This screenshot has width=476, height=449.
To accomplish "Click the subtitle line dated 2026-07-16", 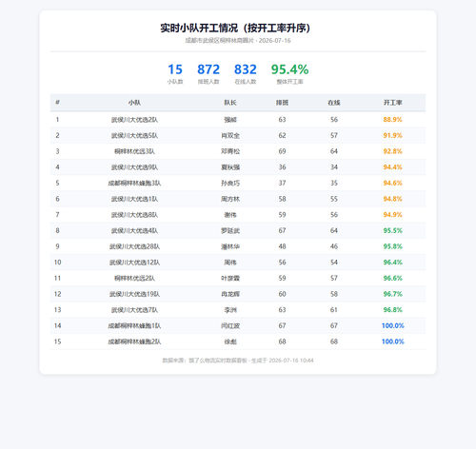I will pyautogui.click(x=238, y=41).
